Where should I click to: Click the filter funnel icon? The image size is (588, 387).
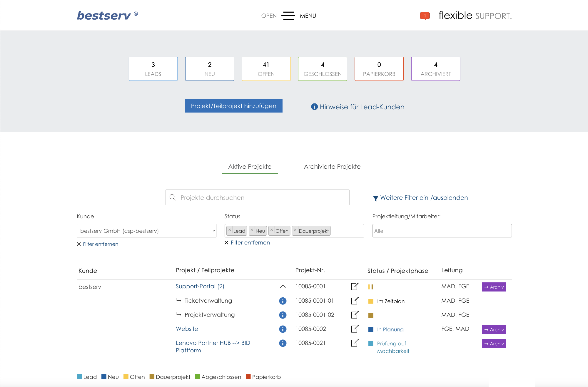click(x=375, y=198)
